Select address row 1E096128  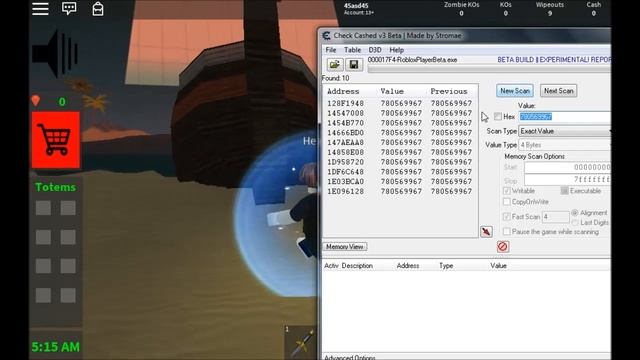click(400, 191)
